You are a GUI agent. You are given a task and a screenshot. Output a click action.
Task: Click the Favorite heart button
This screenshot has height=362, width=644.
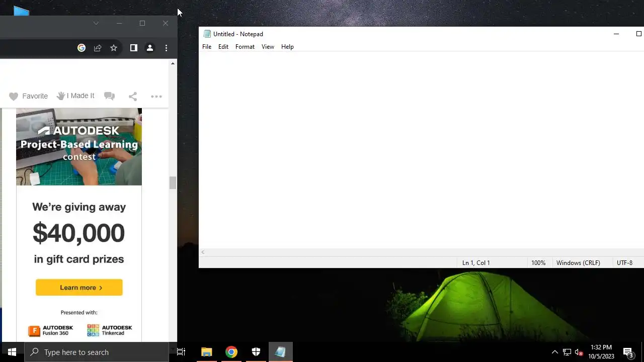pos(28,96)
